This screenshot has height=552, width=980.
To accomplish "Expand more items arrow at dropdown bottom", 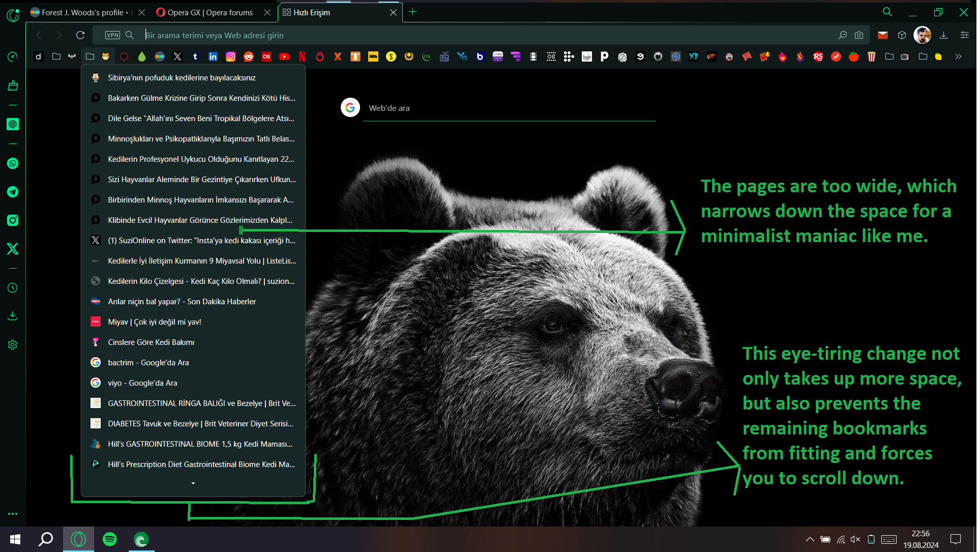I will (x=193, y=483).
